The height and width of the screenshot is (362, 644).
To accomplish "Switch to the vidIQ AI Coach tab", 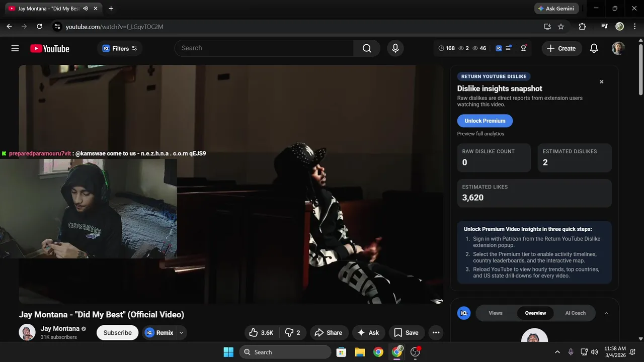I will 575,313.
